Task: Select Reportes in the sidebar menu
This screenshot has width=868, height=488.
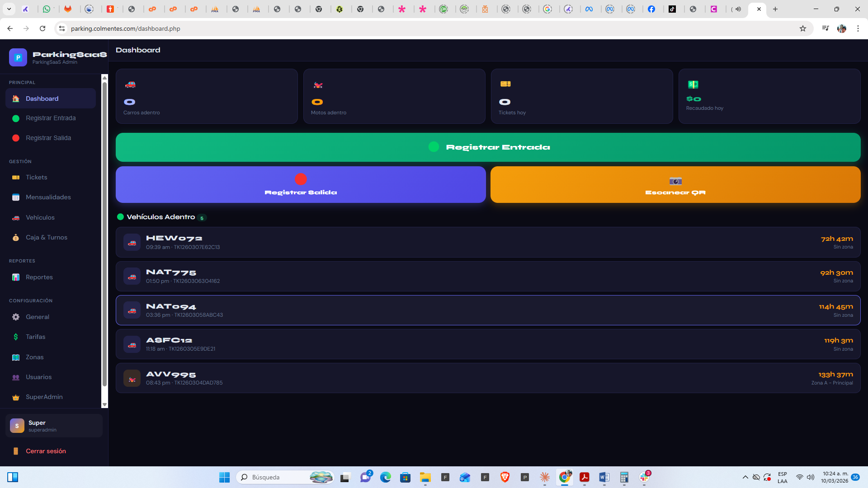Action: pos(39,277)
